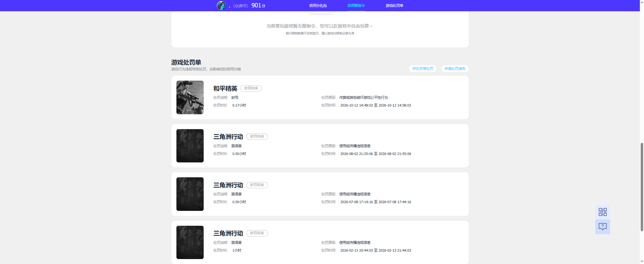Image resolution: width=644 pixels, height=264 pixels.
Task: Click the 部分限制数据不支持显示 note
Action: [x=320, y=33]
